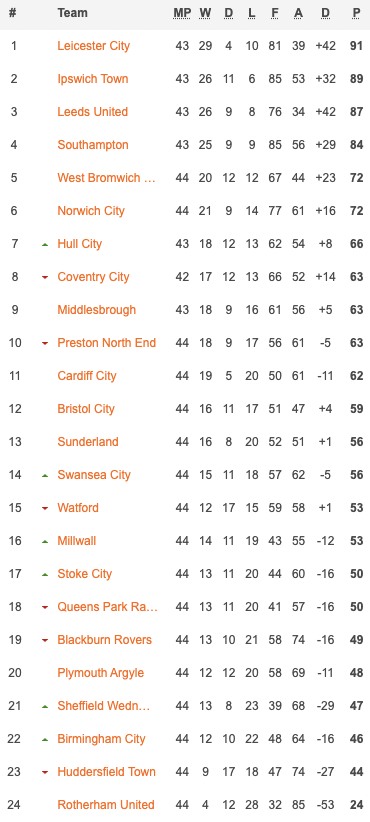Select the Southampton team link
This screenshot has height=822, width=370.
pyautogui.click(x=93, y=145)
